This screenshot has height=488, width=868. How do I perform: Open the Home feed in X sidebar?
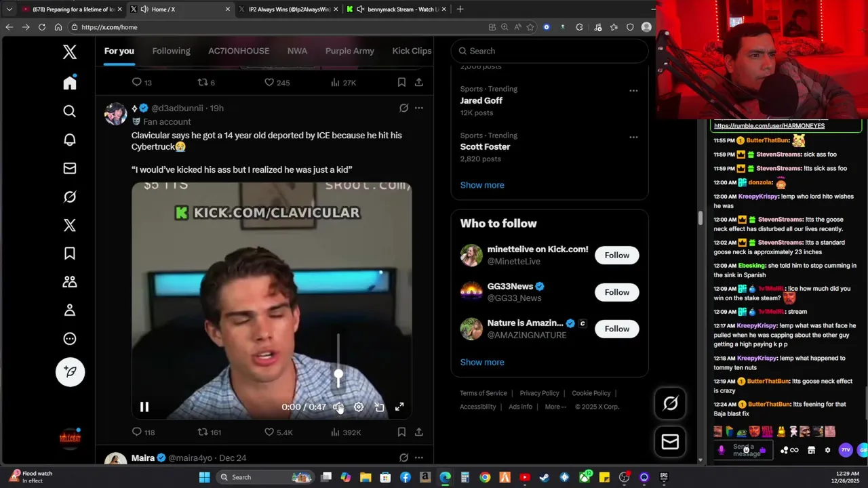tap(70, 83)
